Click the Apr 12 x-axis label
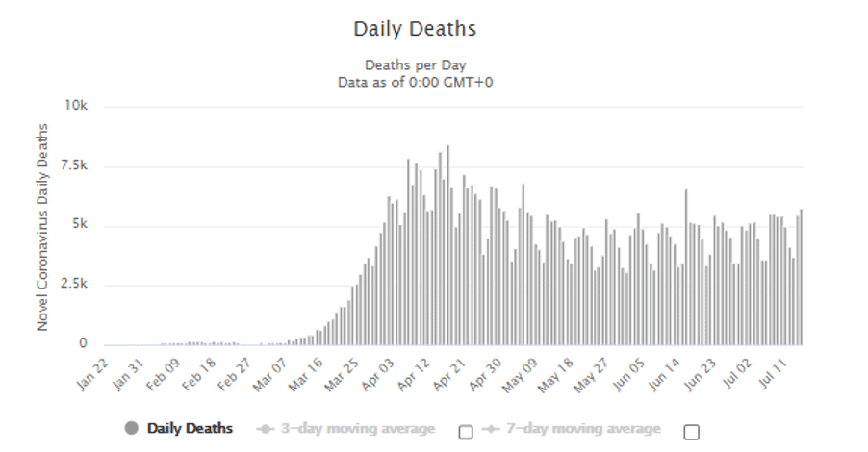Screen dimensions: 868x452 coord(416,375)
